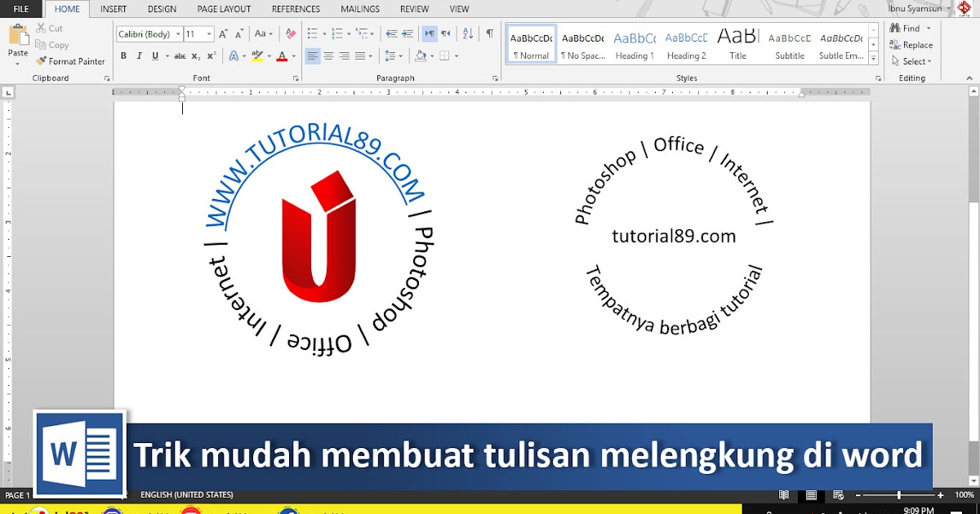980x514 pixels.
Task: Click the red U logo image
Action: point(318,237)
